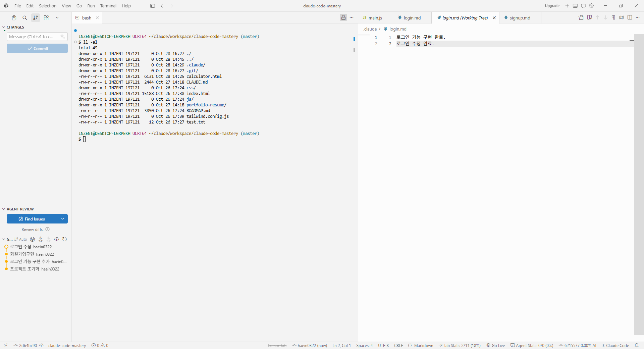This screenshot has width=644, height=349.
Task: Click the editor vertical scrollbar
Action: click(639, 185)
